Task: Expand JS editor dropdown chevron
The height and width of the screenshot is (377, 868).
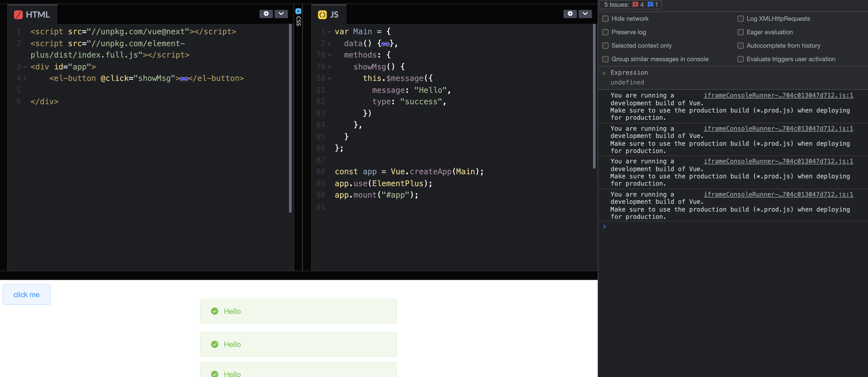Action: 585,14
